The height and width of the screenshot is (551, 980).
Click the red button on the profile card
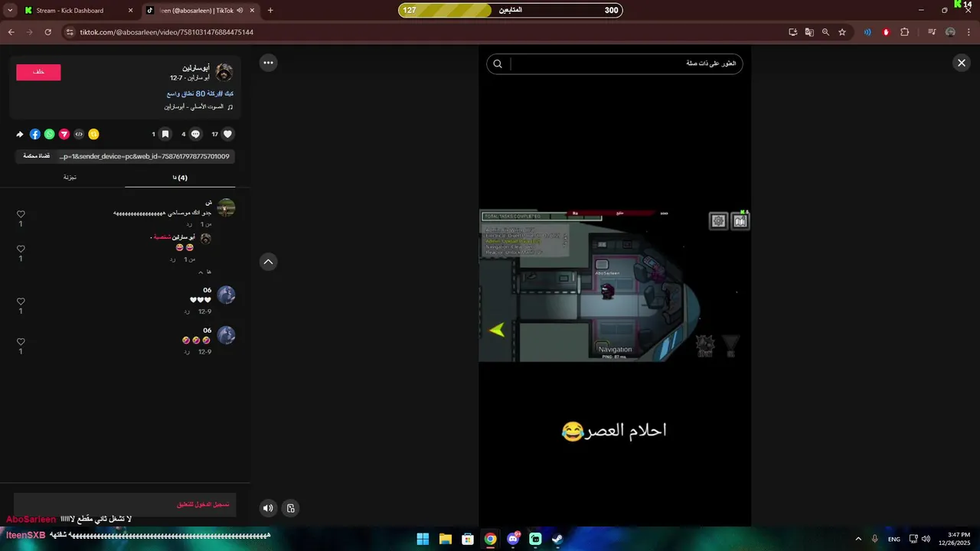pyautogui.click(x=38, y=72)
